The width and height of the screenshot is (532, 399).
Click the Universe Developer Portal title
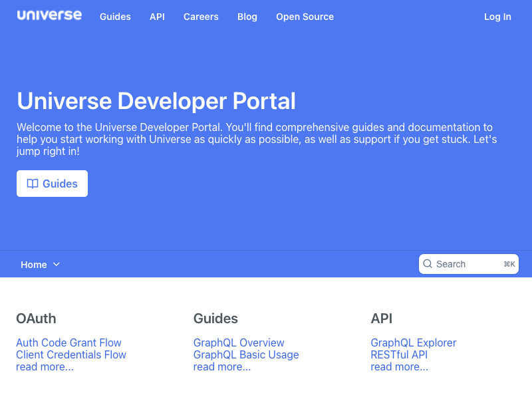pos(156,101)
